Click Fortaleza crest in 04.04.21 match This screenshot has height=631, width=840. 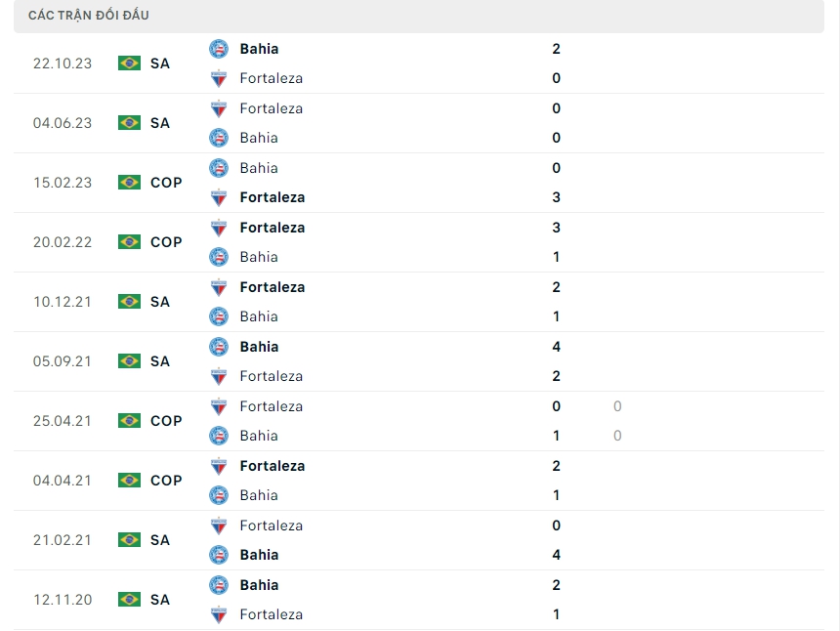pos(219,466)
